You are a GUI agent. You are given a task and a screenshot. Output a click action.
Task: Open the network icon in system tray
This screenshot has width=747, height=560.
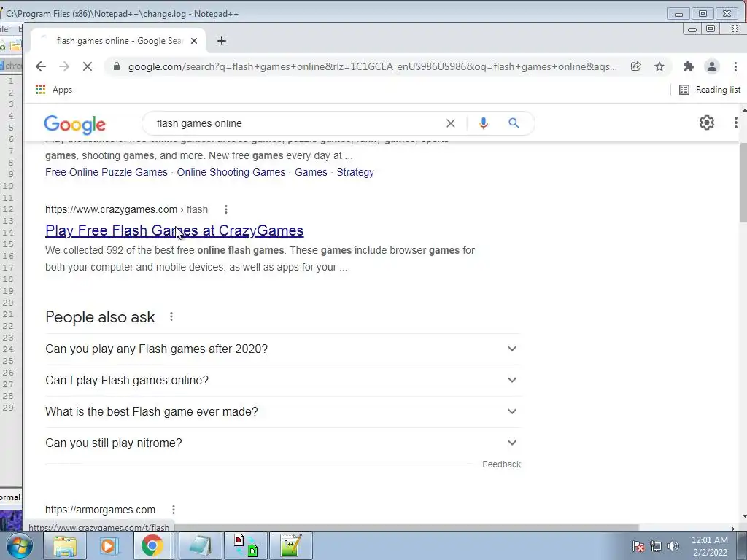[656, 546]
